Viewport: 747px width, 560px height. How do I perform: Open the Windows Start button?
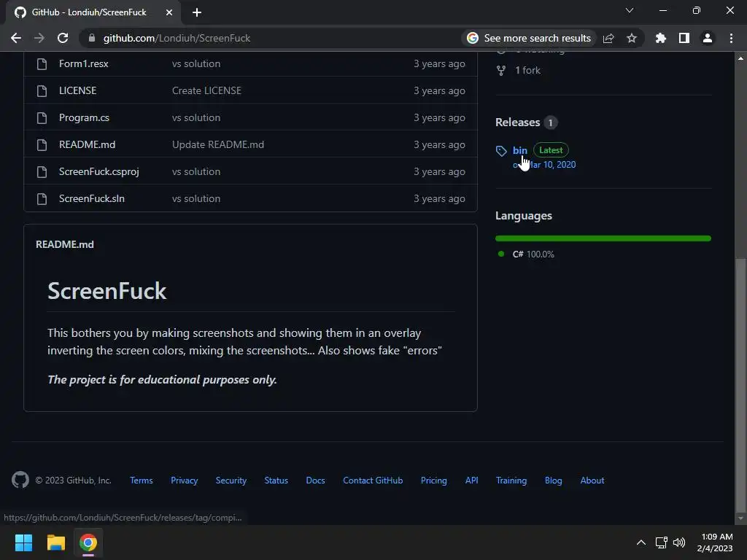coord(23,542)
